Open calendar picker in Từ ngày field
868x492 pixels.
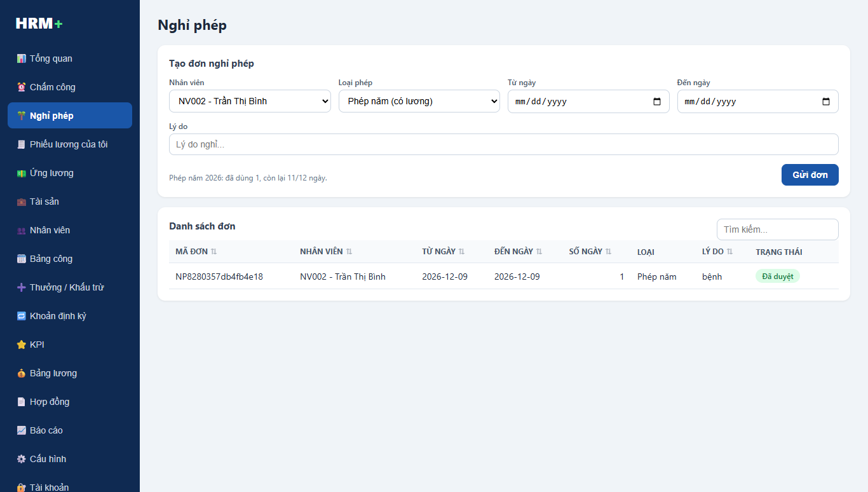[x=657, y=102]
